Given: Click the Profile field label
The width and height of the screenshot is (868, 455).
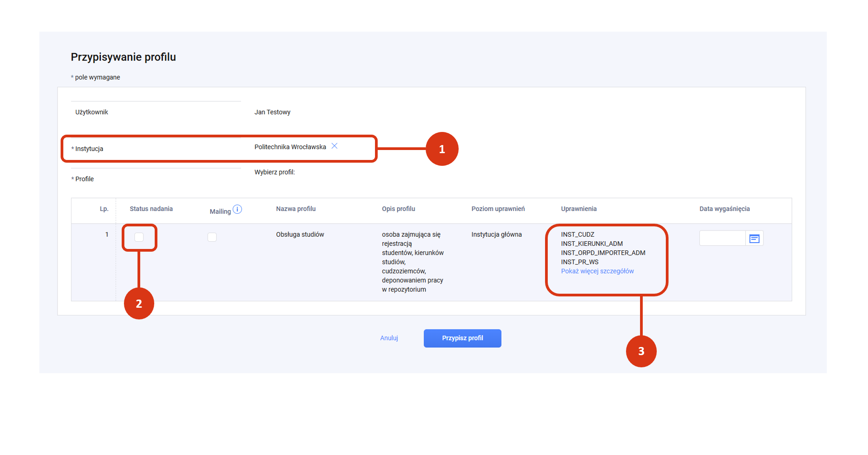Looking at the screenshot, I should pos(85,179).
